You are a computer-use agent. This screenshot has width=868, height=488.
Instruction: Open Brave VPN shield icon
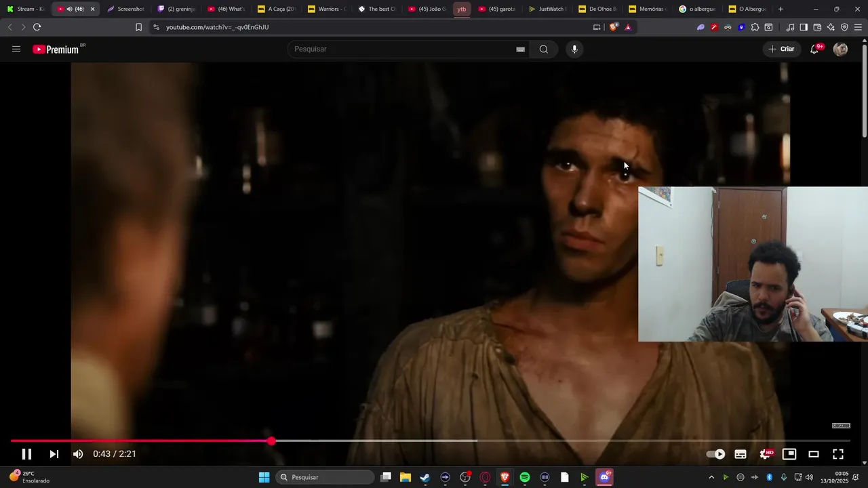pyautogui.click(x=844, y=27)
